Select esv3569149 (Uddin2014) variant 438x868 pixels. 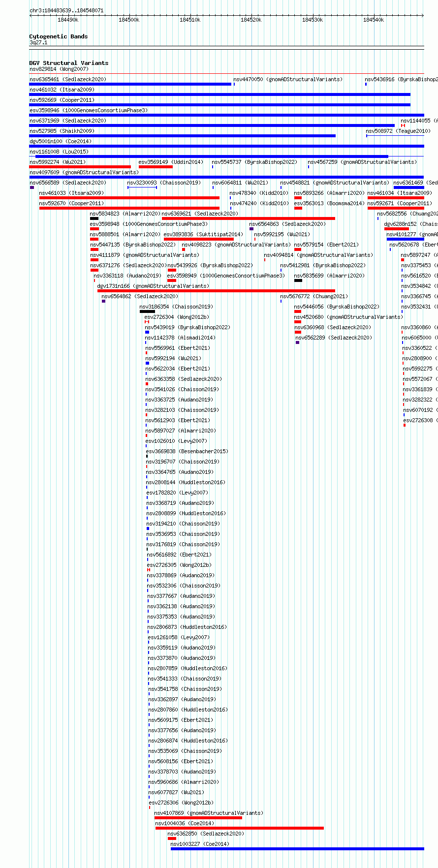click(171, 162)
